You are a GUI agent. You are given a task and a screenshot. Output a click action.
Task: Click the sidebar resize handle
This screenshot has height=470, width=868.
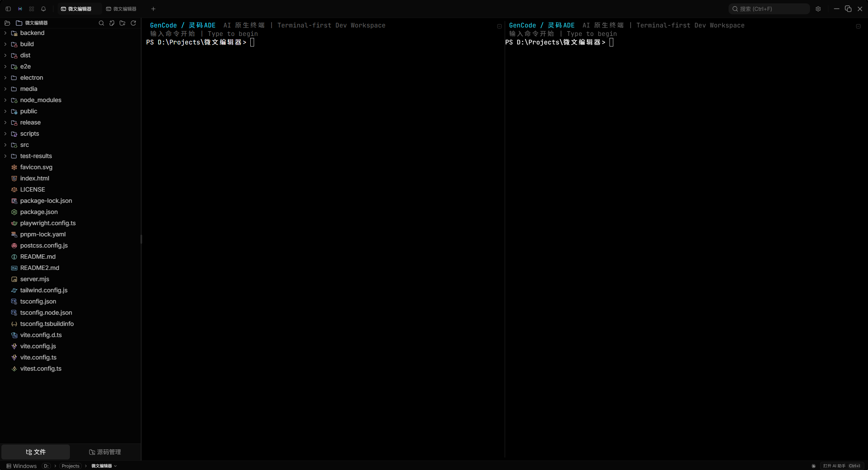[x=141, y=239]
